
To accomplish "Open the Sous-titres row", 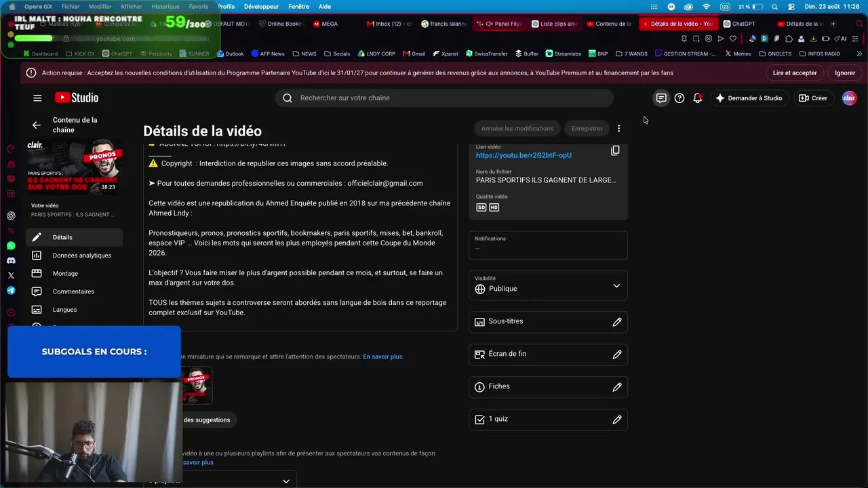I will click(548, 322).
